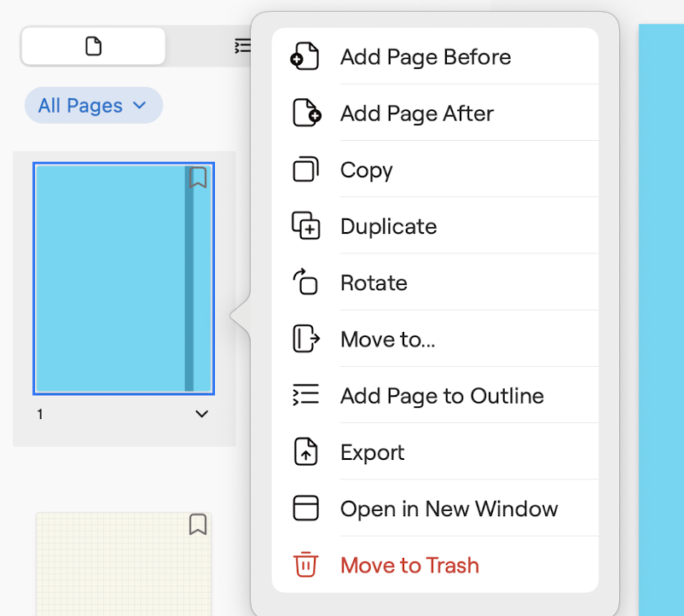Screen dimensions: 684x616
Task: Click the Rotate page icon
Action: 305,282
